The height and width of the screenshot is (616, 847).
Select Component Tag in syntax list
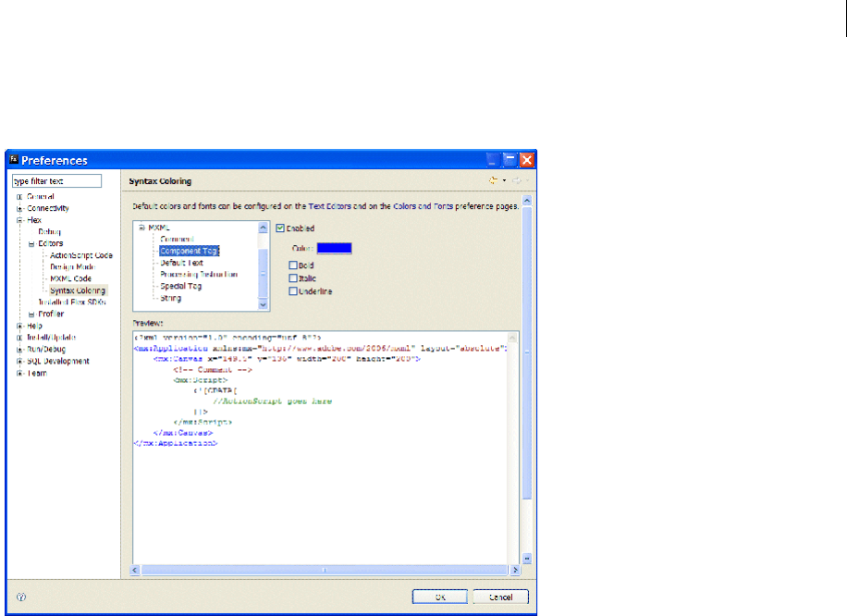pos(189,251)
